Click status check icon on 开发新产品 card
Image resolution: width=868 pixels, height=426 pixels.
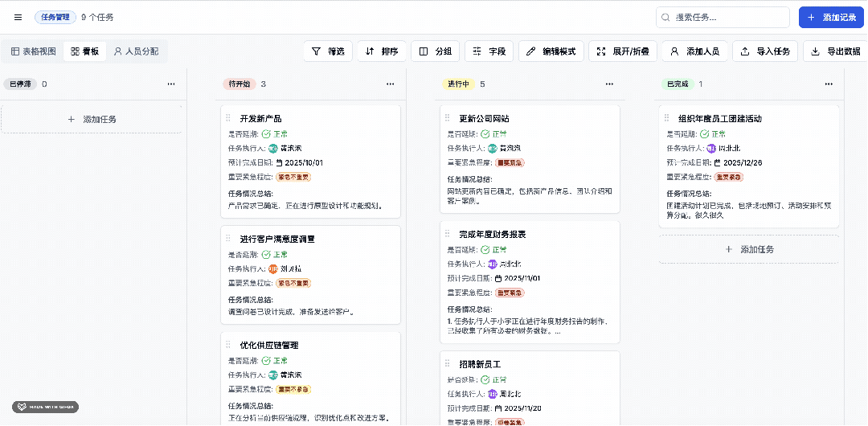(266, 134)
